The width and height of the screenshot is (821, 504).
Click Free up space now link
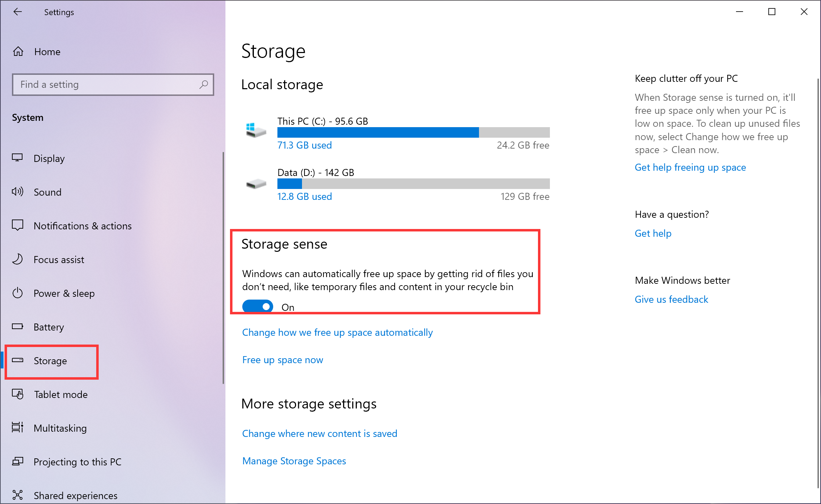point(282,360)
